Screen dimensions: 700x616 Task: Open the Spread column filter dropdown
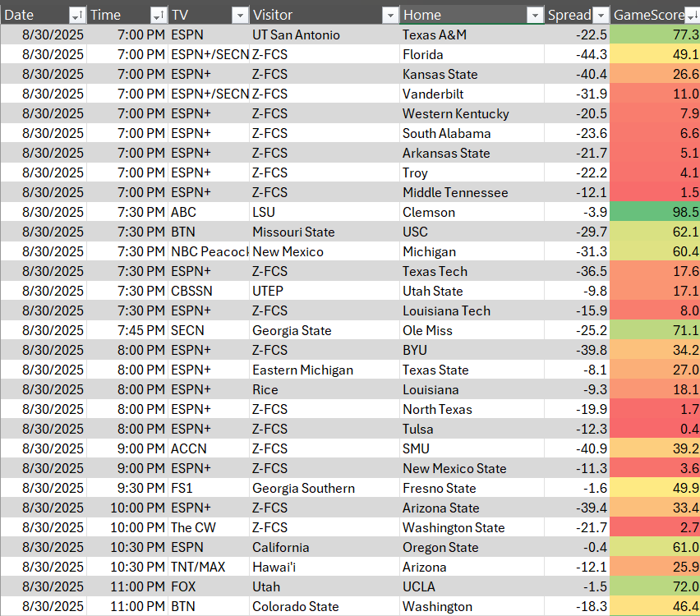click(601, 16)
